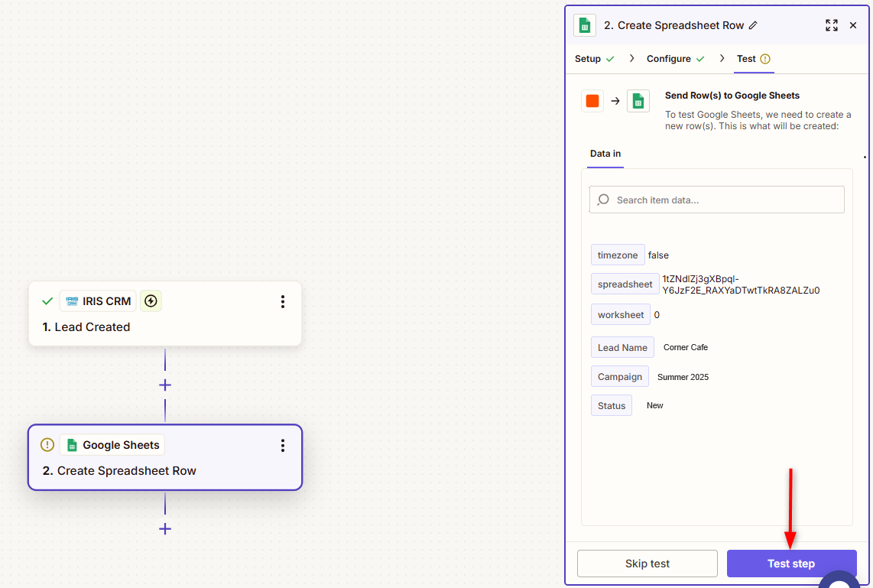Click the Google Sheets app label on step 2

tap(112, 445)
